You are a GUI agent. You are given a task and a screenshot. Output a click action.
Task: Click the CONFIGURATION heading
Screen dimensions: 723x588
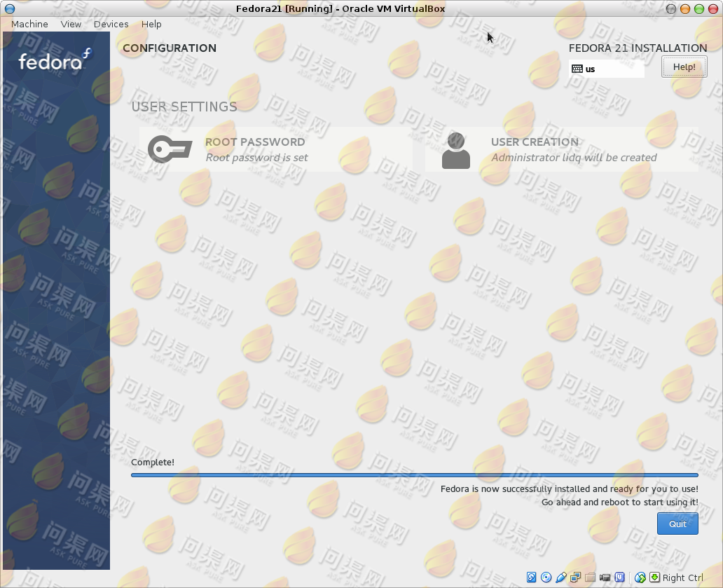(x=170, y=48)
